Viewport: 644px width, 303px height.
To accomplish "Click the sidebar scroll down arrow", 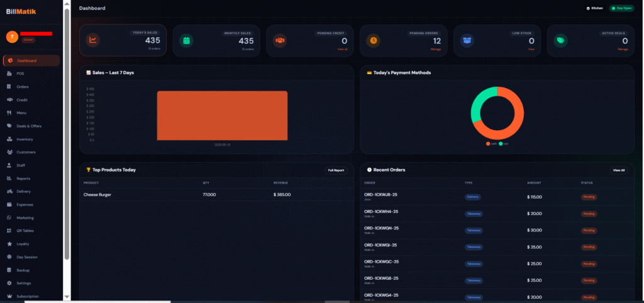I will click(67, 297).
